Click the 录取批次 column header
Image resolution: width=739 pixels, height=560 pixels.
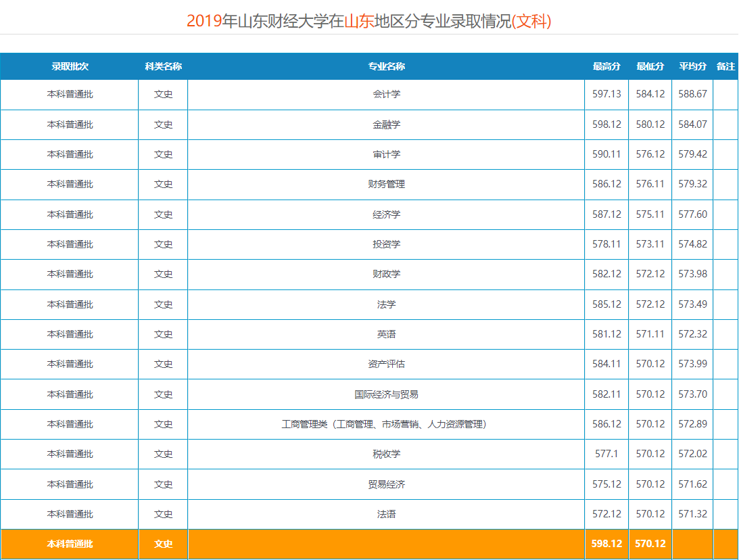pyautogui.click(x=70, y=66)
